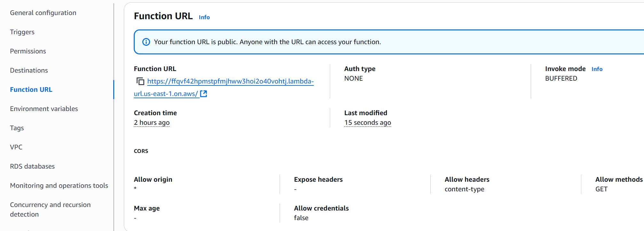Open Info link next to Invoke mode

597,69
